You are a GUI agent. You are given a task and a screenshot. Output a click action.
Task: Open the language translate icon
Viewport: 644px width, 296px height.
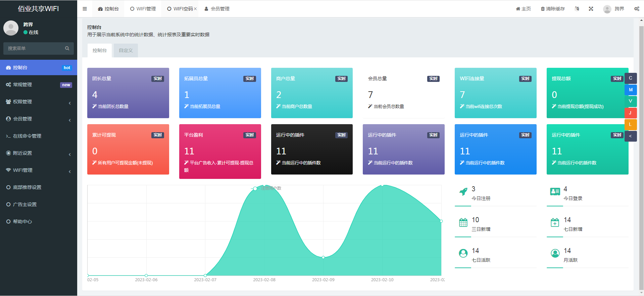pyautogui.click(x=577, y=9)
